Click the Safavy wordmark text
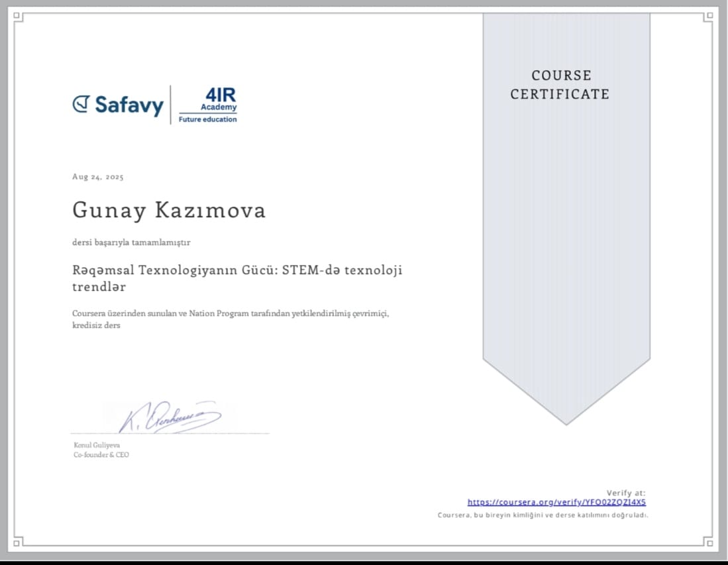 129,105
